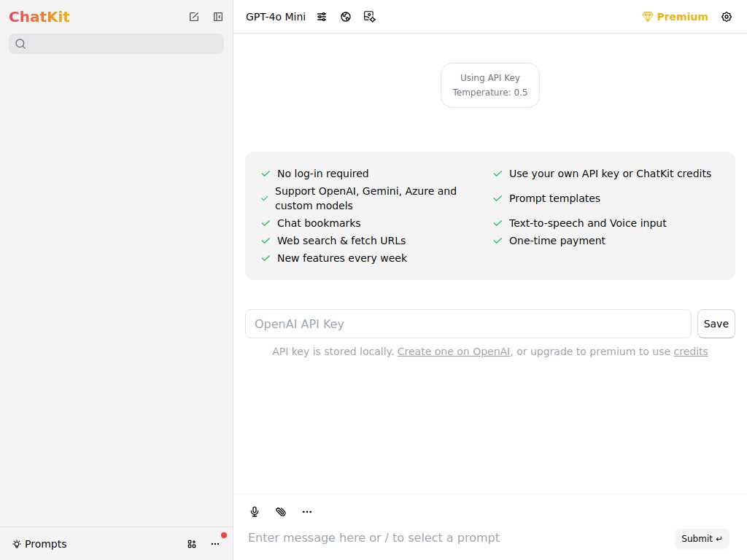
Task: Click the One-time payment text
Action: pos(557,241)
